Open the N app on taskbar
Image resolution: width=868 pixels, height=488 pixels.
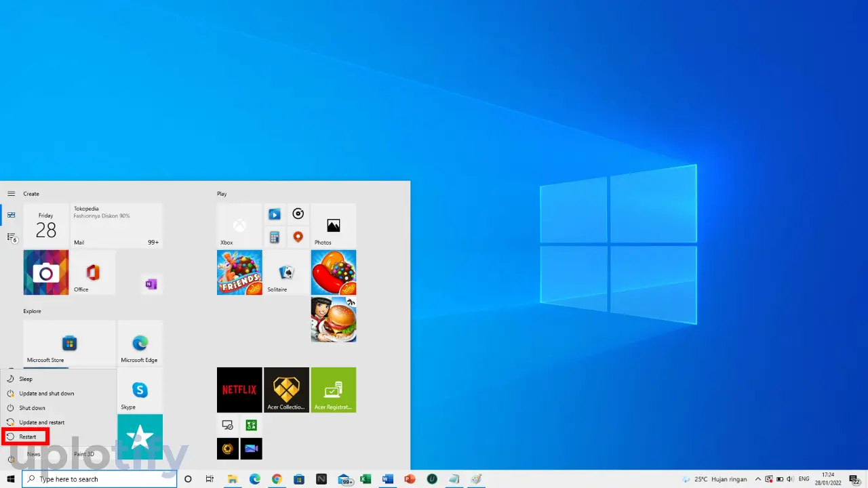click(321, 479)
